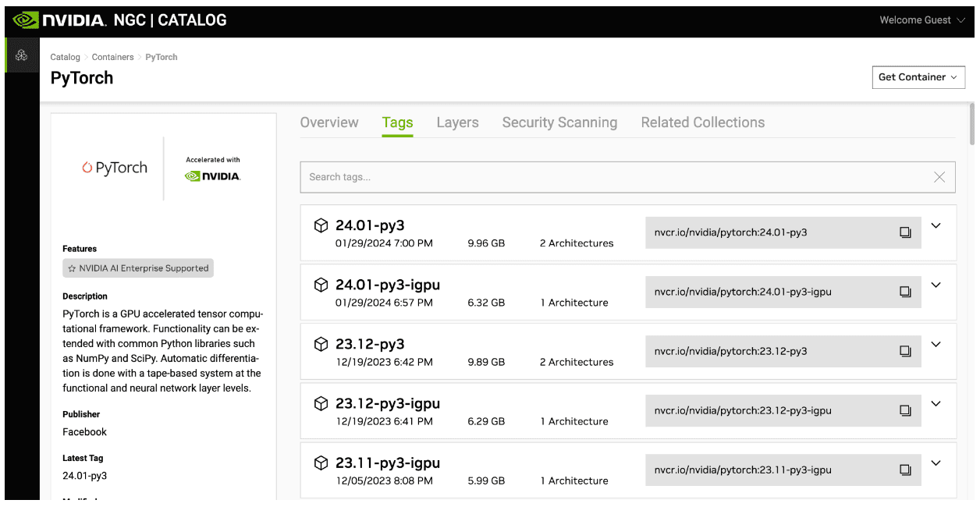The image size is (980, 507).
Task: Click the package icon beside 24.01-py3
Action: click(x=321, y=225)
